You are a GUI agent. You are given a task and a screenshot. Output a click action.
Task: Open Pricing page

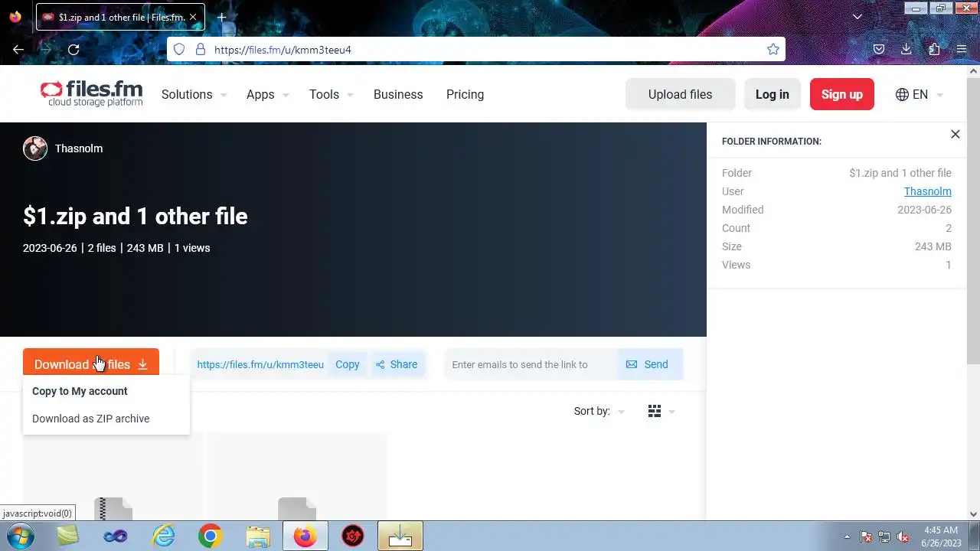click(465, 94)
